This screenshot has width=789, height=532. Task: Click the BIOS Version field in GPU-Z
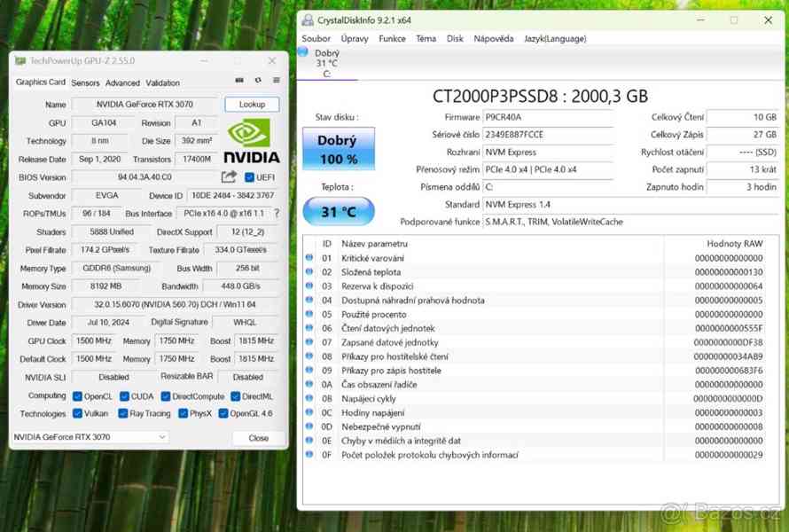(145, 177)
